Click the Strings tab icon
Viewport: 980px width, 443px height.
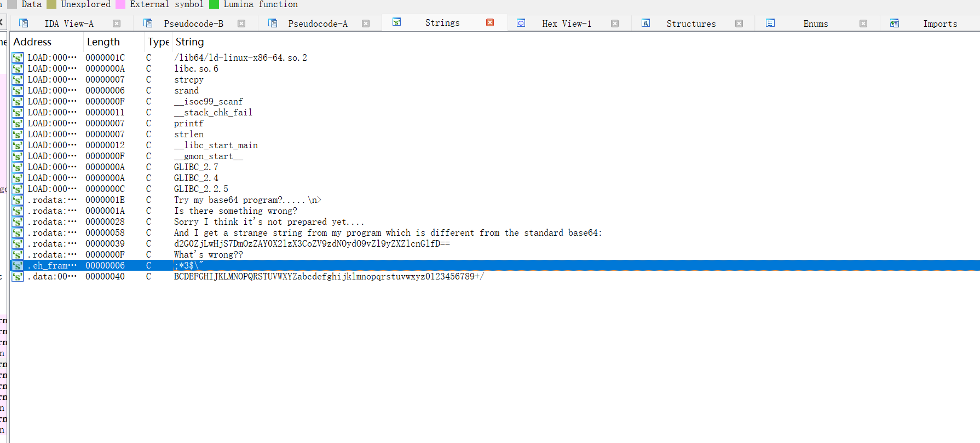[x=397, y=22]
